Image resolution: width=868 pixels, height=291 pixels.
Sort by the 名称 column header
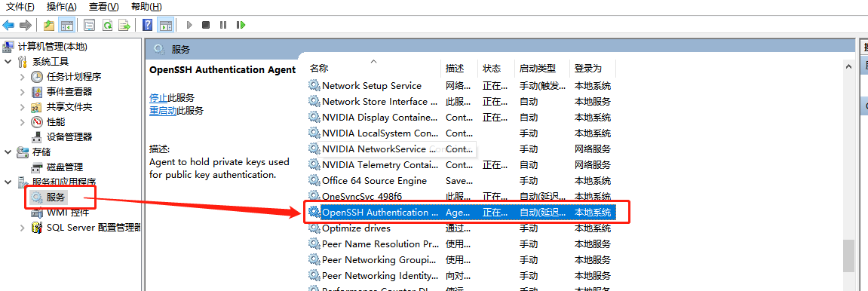pos(373,69)
